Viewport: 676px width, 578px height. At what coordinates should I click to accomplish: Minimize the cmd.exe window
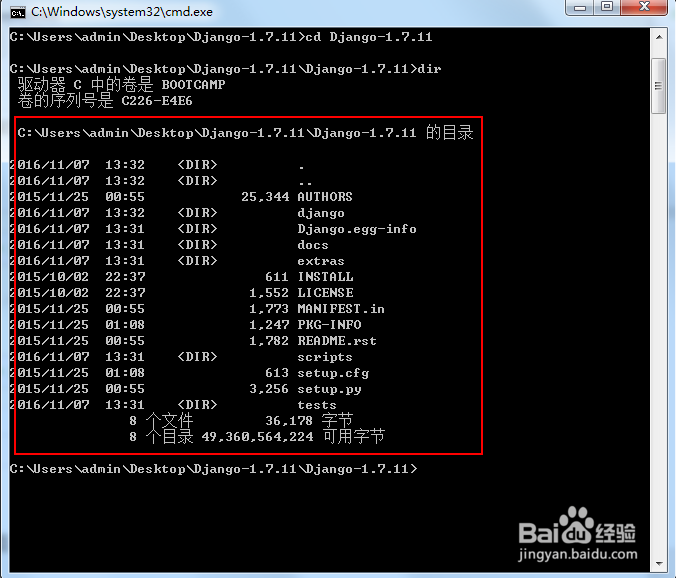580,7
